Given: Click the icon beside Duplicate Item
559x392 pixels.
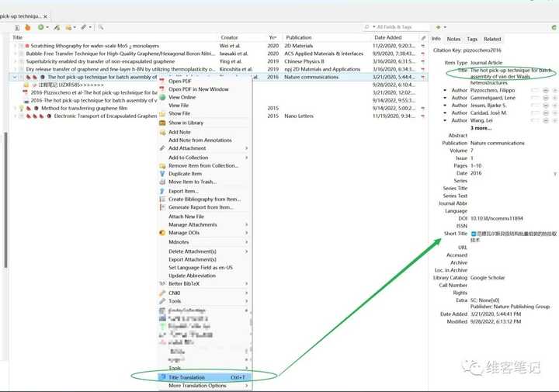Looking at the screenshot, I should point(162,174).
